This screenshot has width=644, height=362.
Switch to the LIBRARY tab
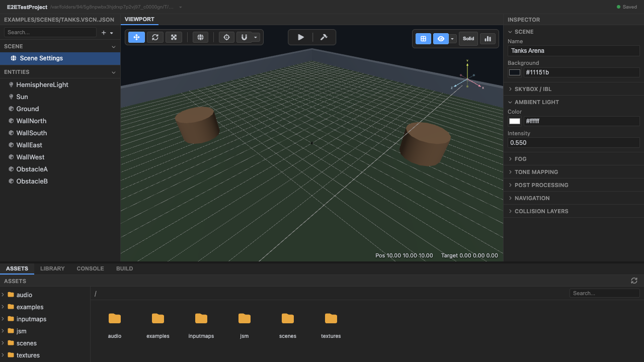(52, 268)
